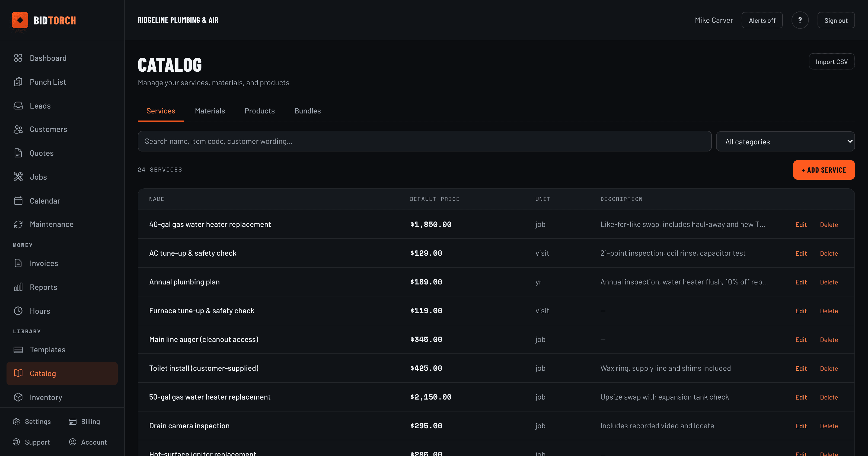The image size is (868, 456).
Task: Switch to the Services tab
Action: (x=161, y=111)
